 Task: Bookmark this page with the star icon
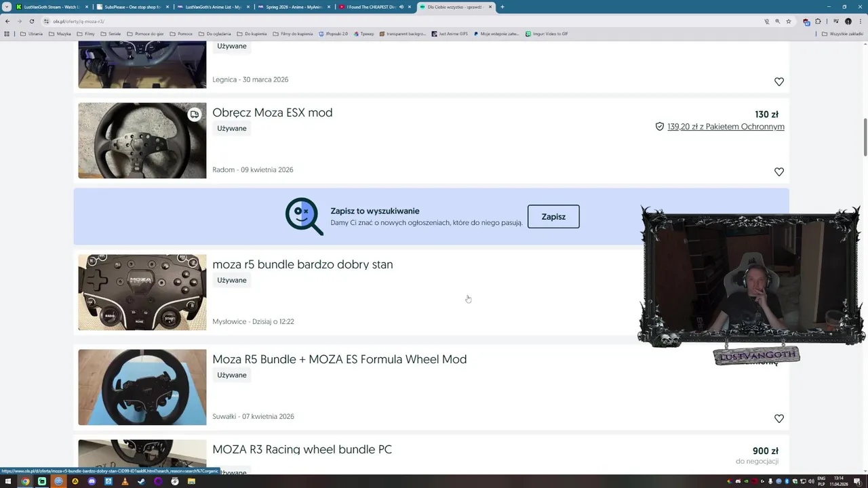click(788, 21)
